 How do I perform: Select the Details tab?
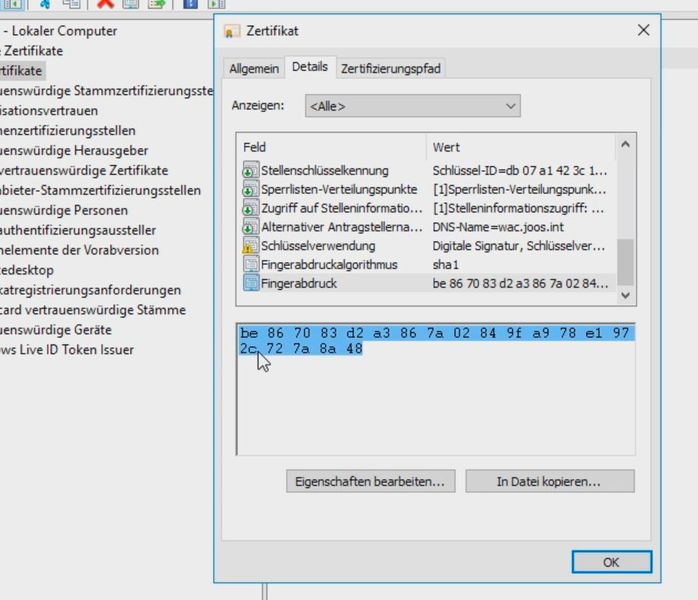310,67
